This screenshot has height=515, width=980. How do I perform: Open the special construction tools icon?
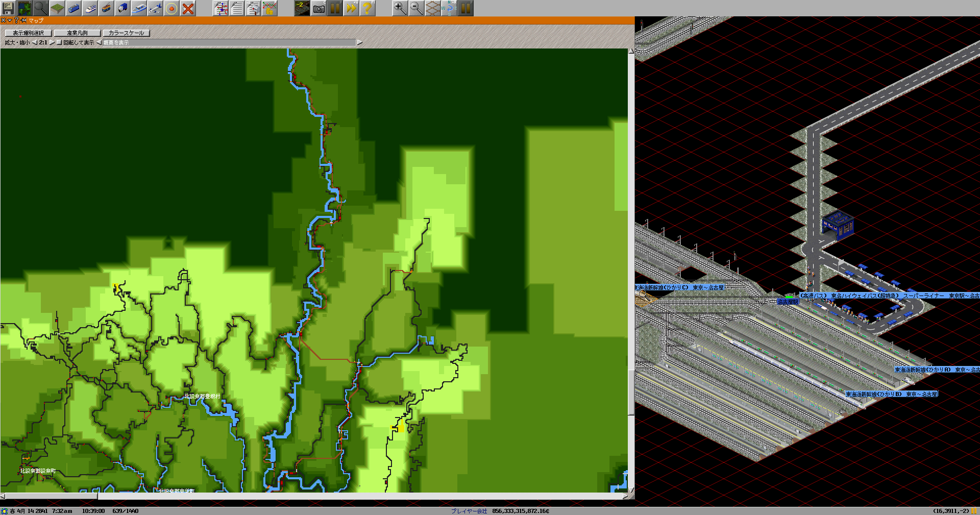coord(171,8)
